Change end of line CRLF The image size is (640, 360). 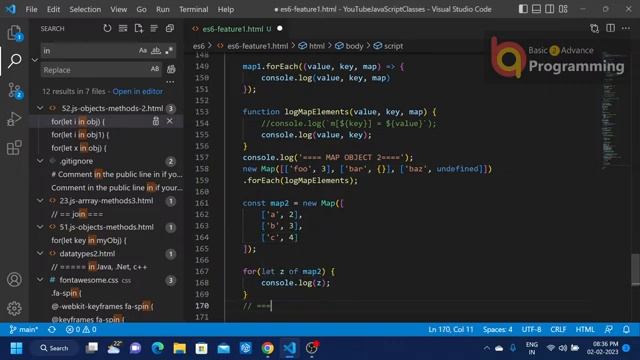(558, 329)
